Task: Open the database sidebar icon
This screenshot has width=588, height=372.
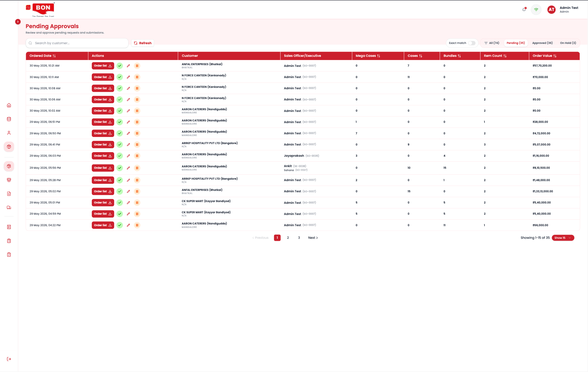Action: [x=9, y=119]
